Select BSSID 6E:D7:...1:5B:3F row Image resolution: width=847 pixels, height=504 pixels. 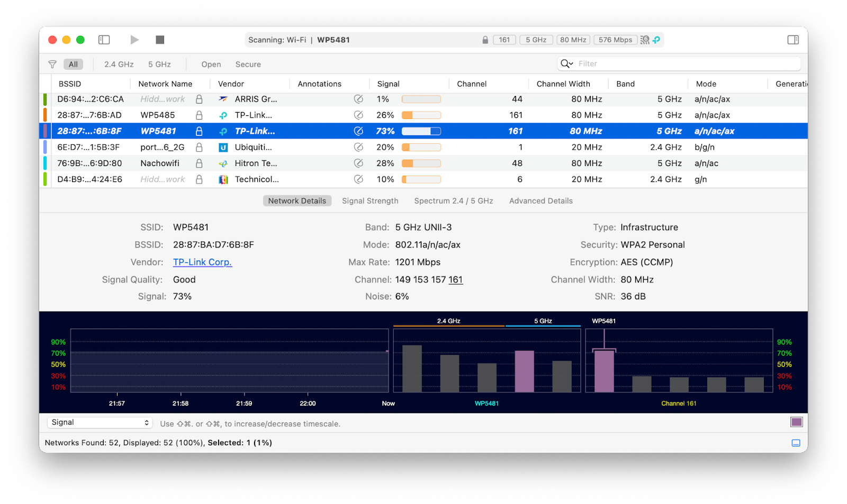pyautogui.click(x=424, y=148)
